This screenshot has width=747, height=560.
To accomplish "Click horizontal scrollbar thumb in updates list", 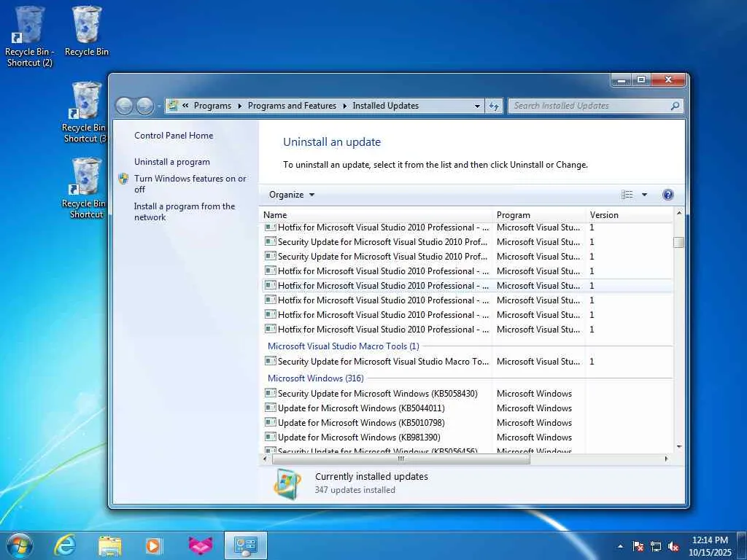I will [400, 459].
